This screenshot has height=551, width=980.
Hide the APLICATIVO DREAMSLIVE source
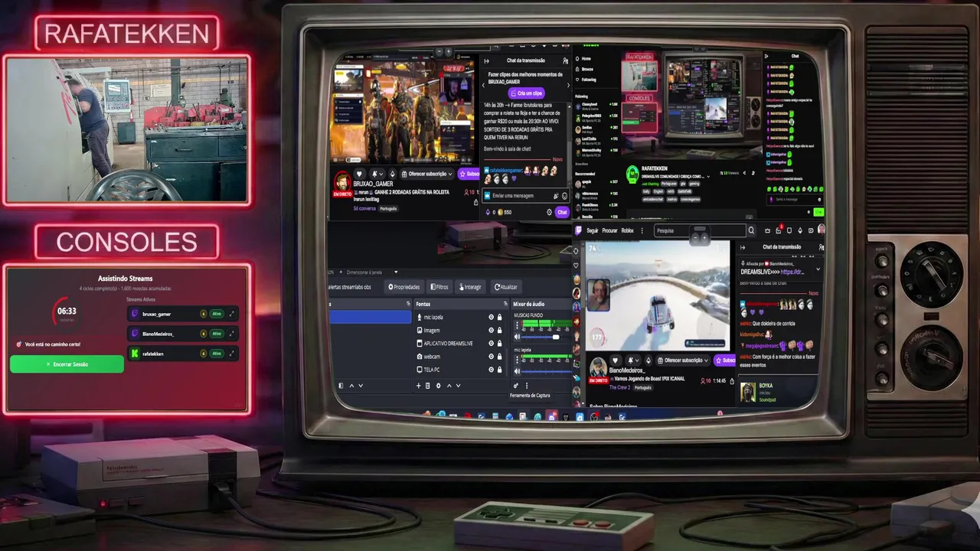click(x=492, y=344)
